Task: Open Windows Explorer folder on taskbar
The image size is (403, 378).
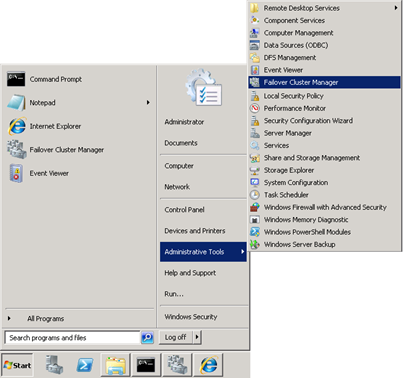Action: point(115,365)
